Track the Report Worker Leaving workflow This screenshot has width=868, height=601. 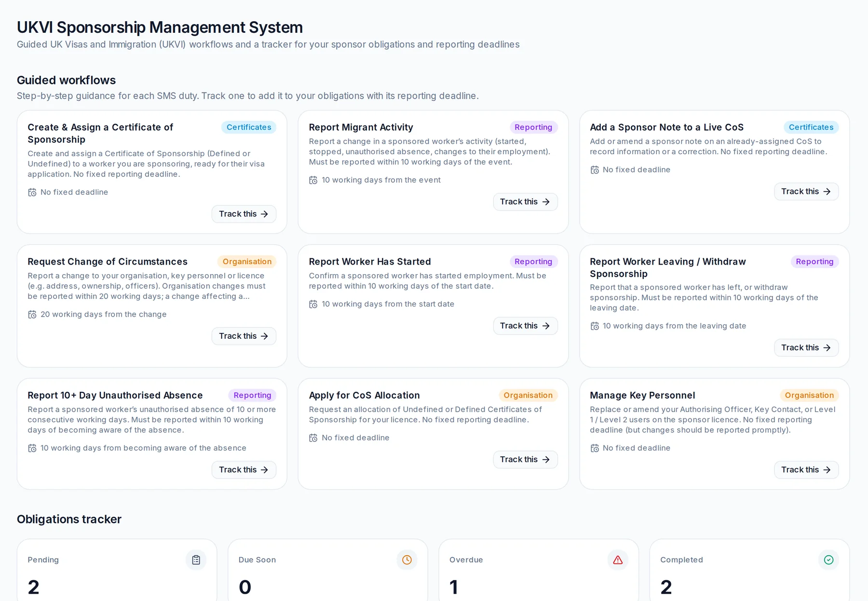(x=806, y=347)
